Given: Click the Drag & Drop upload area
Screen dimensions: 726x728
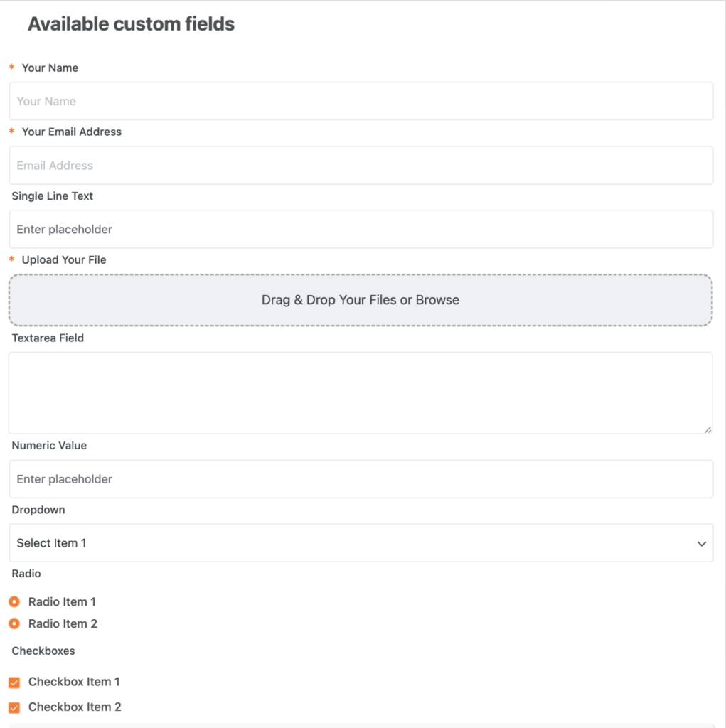Looking at the screenshot, I should pos(361,300).
